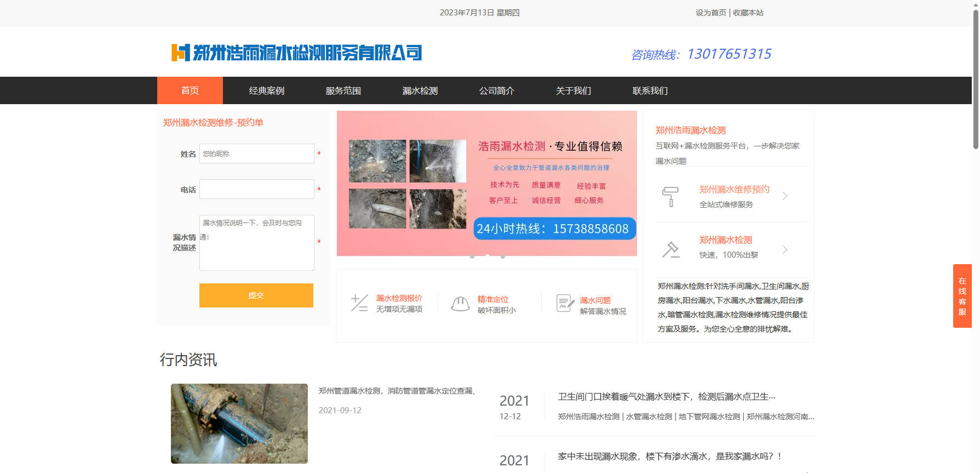Image resolution: width=980 pixels, height=473 pixels.
Task: Click the 咨询热线 13017651315 phone number
Action: tap(701, 54)
